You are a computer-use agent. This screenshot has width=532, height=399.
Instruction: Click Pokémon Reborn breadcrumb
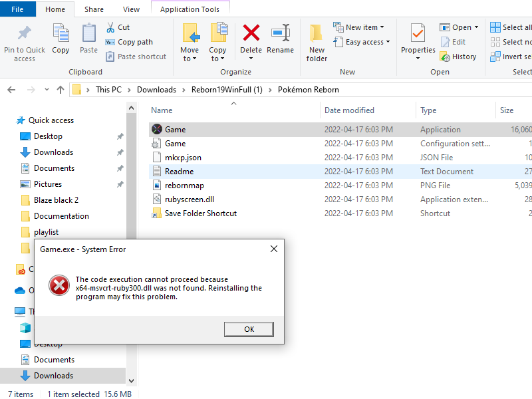tap(308, 90)
